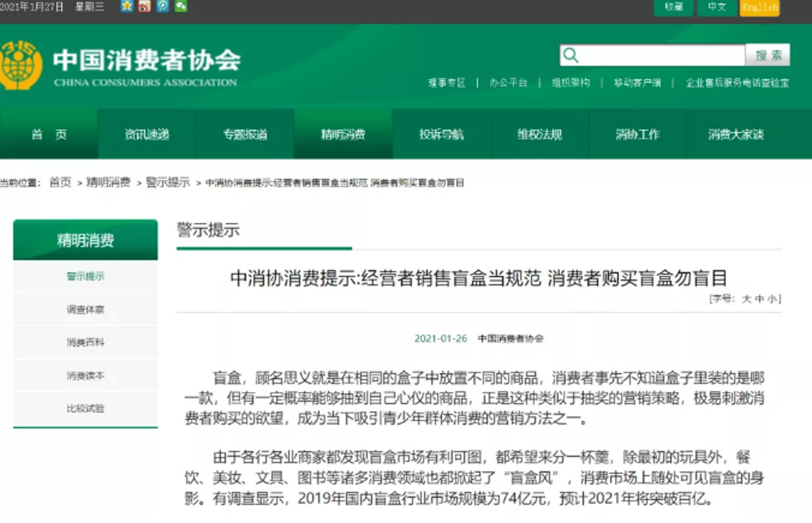This screenshot has width=812, height=523.
Task: Switch site language to English
Action: pyautogui.click(x=759, y=8)
